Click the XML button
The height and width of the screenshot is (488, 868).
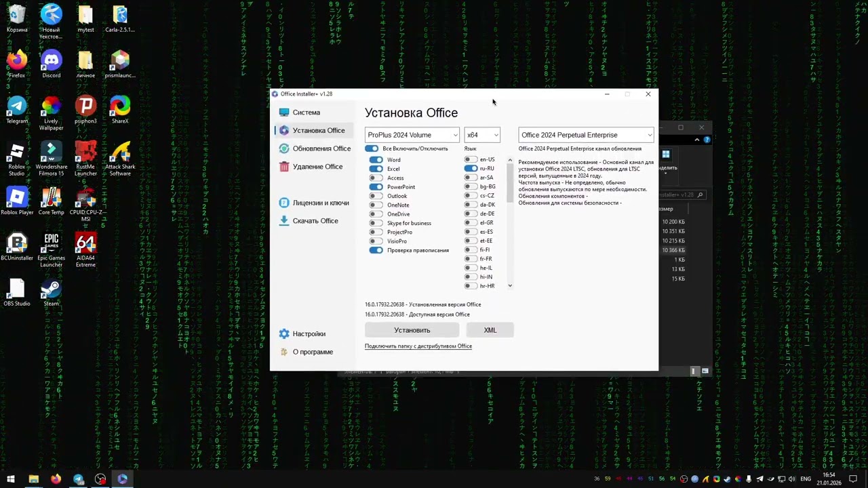(x=490, y=330)
